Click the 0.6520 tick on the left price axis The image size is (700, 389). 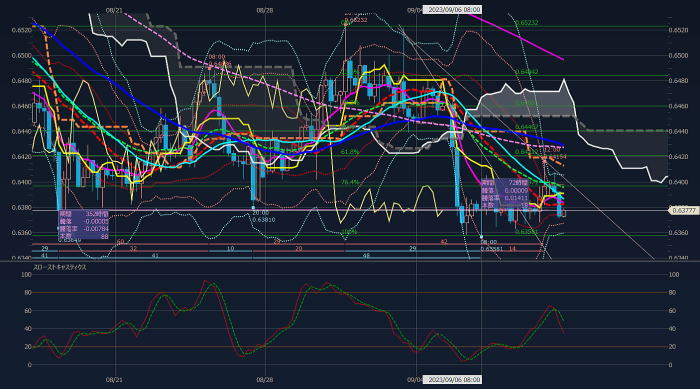pos(22,30)
